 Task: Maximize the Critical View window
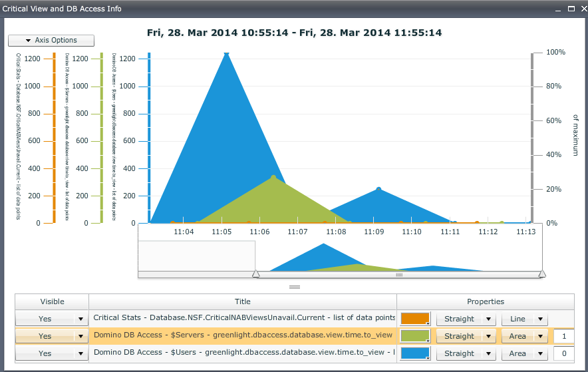coord(571,9)
